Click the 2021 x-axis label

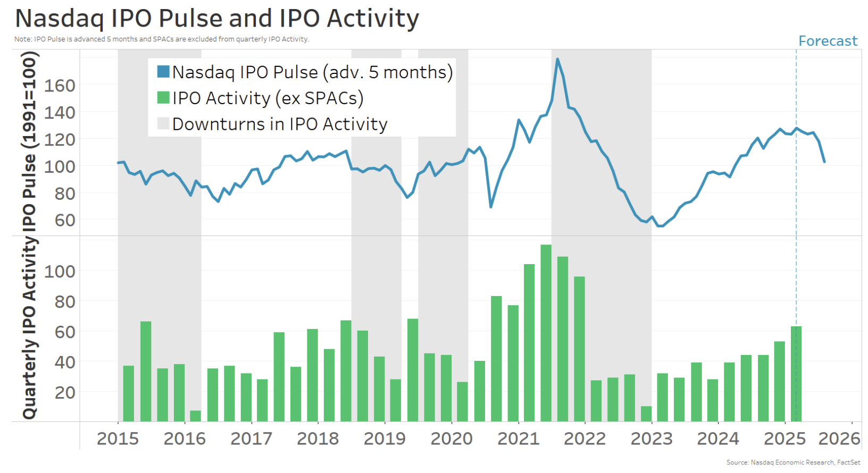518,438
